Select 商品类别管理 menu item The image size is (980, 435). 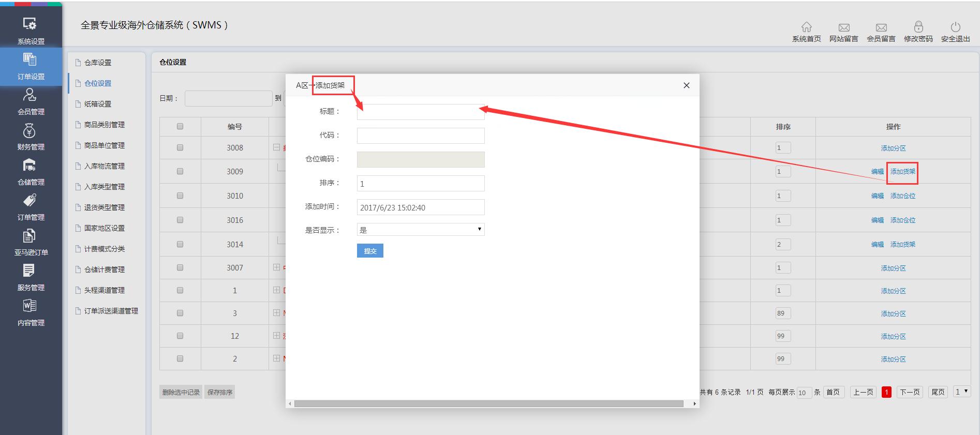[x=104, y=125]
